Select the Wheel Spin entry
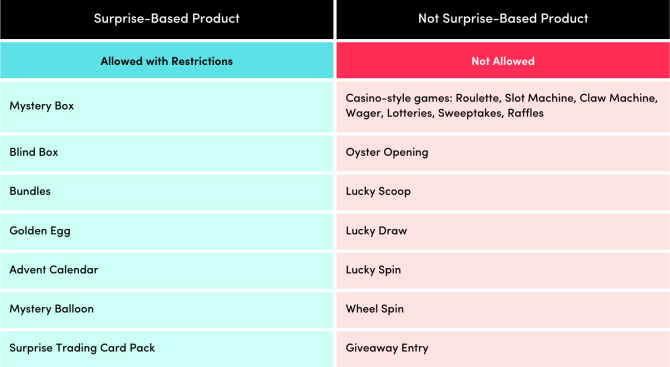 pyautogui.click(x=503, y=309)
